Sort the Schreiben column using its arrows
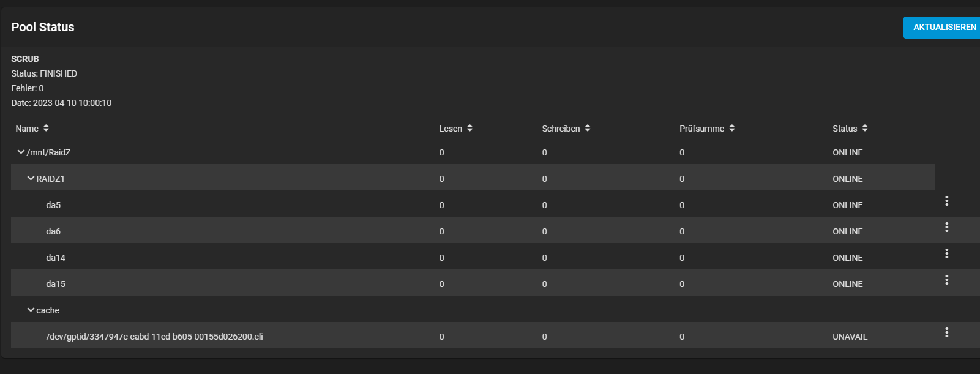The image size is (980, 374). 587,128
